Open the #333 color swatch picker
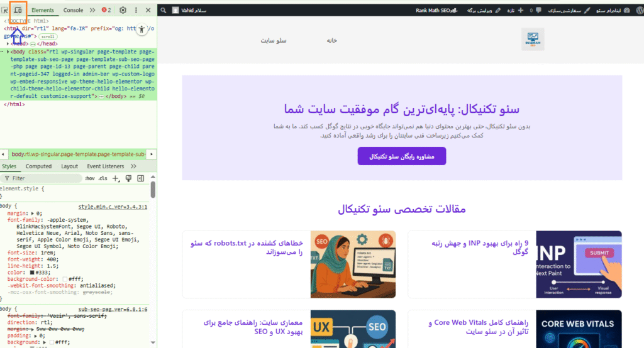This screenshot has width=644, height=348. pyautogui.click(x=32, y=273)
